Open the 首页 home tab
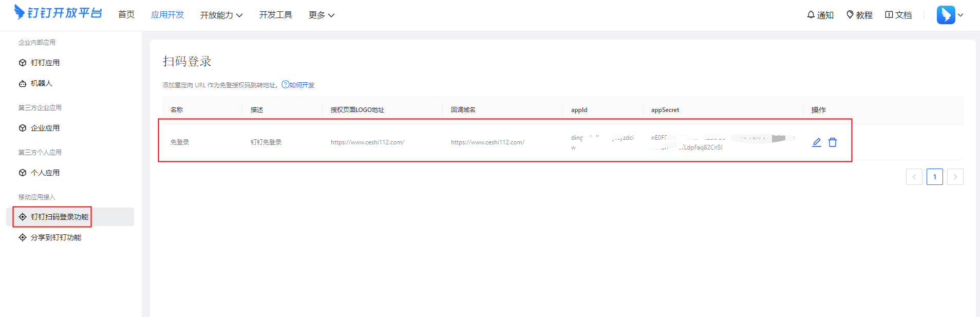980x317 pixels. coord(126,15)
